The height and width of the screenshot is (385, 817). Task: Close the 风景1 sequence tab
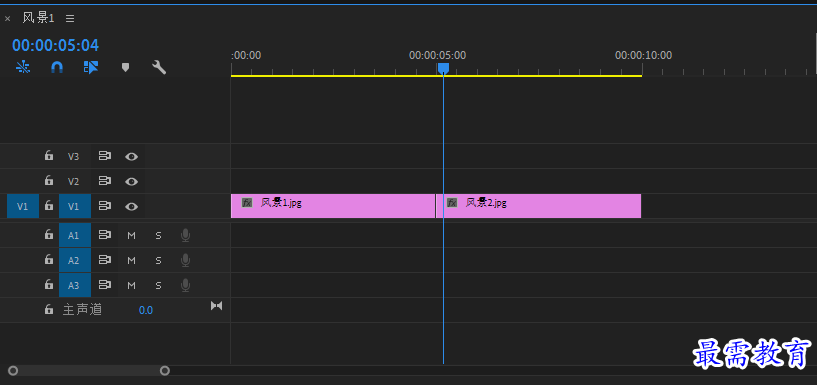tap(7, 19)
